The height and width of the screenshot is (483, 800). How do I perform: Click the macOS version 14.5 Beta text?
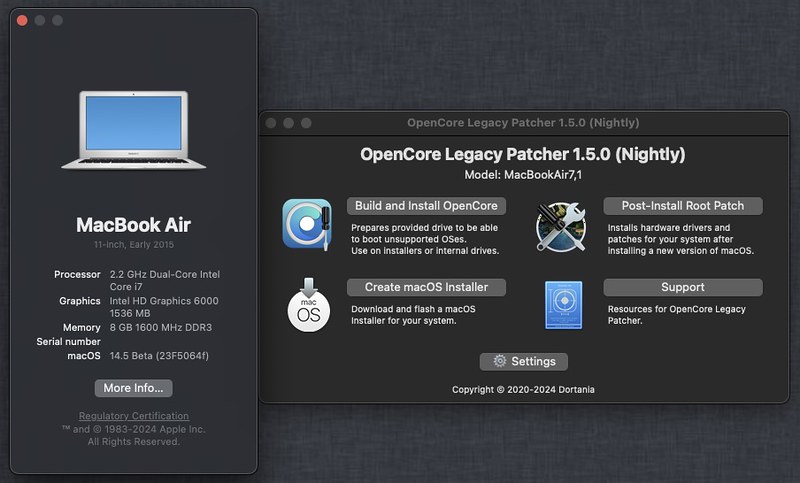coord(159,355)
